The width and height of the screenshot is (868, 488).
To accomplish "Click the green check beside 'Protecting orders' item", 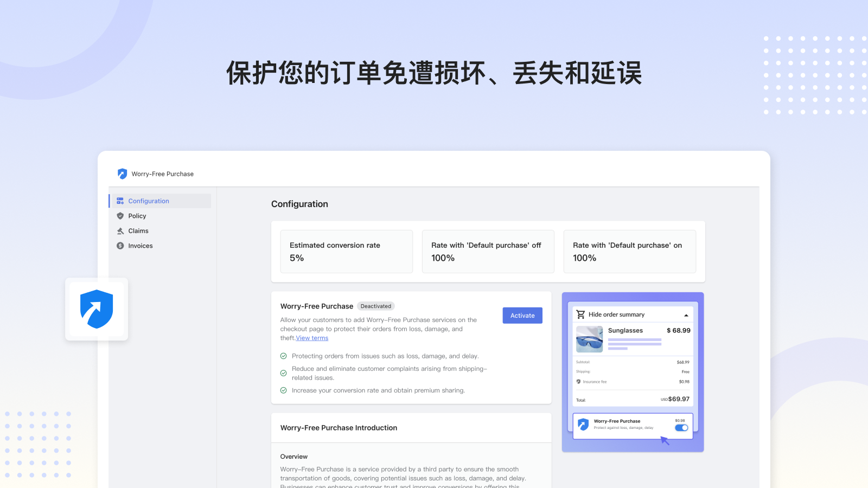I will [284, 356].
